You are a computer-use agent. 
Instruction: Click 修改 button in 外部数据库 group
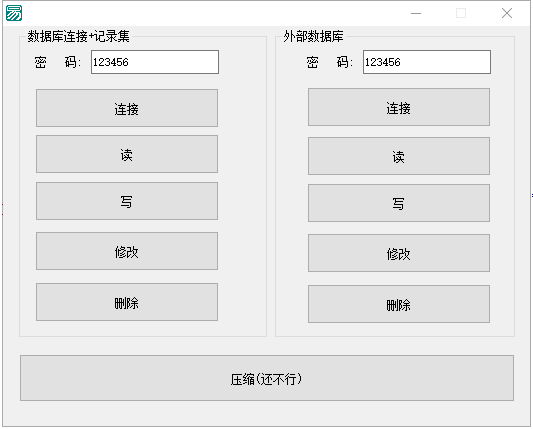pos(399,253)
